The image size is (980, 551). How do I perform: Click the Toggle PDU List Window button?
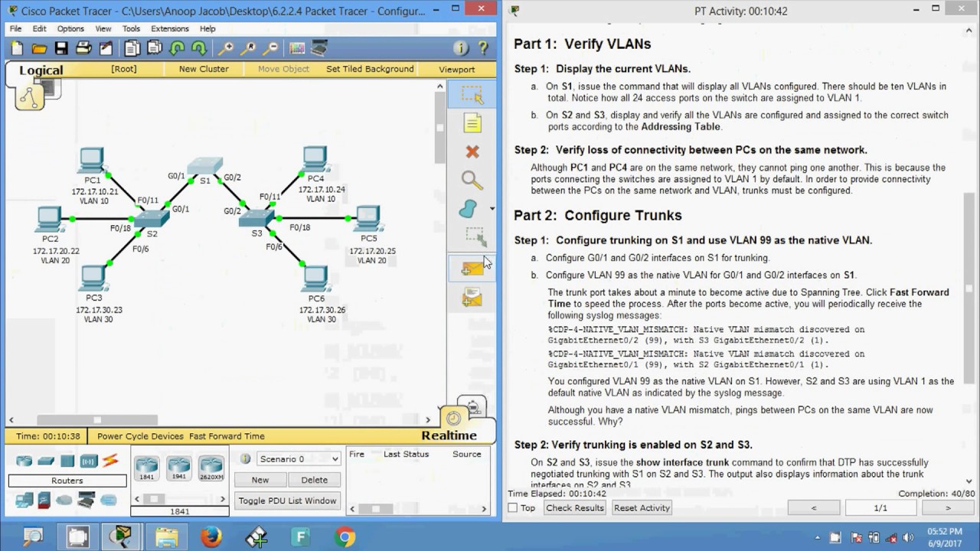(x=287, y=500)
